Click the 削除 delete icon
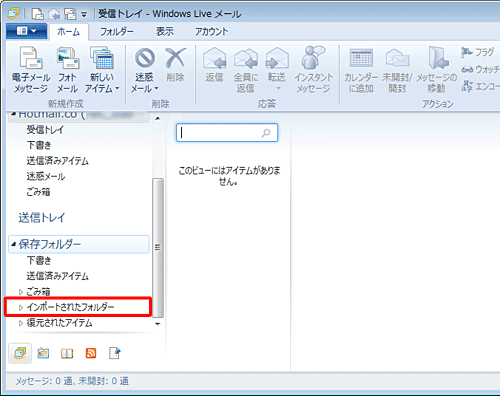This screenshot has width=500, height=396. (175, 58)
